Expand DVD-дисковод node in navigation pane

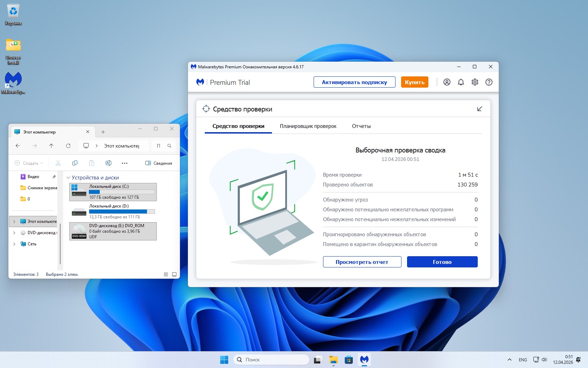click(14, 233)
